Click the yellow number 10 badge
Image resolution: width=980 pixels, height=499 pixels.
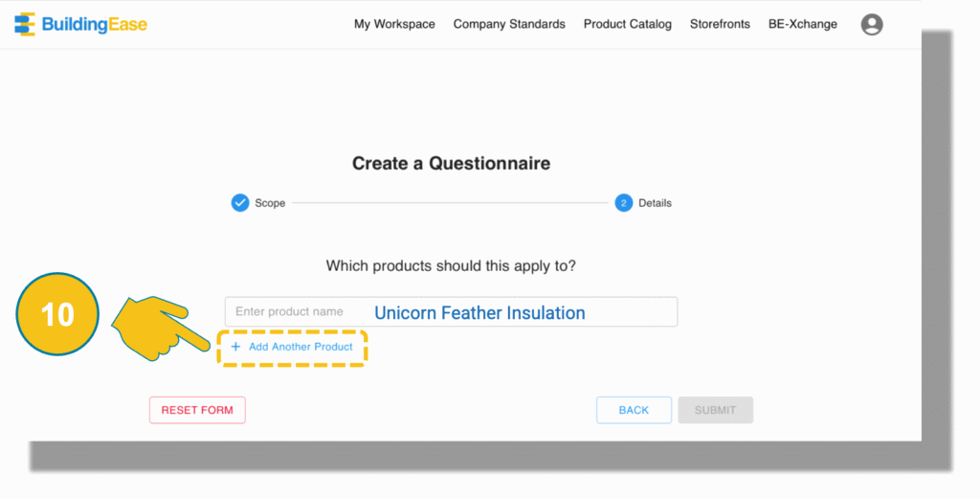57,314
